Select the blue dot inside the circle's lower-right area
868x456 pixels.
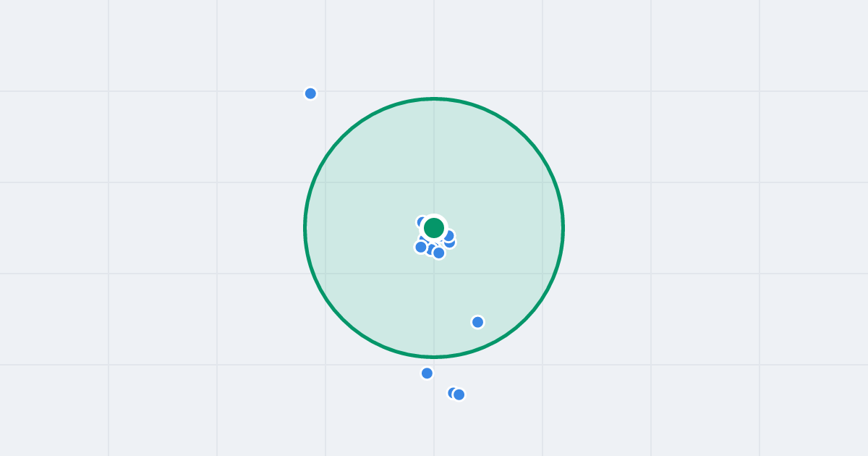click(477, 322)
